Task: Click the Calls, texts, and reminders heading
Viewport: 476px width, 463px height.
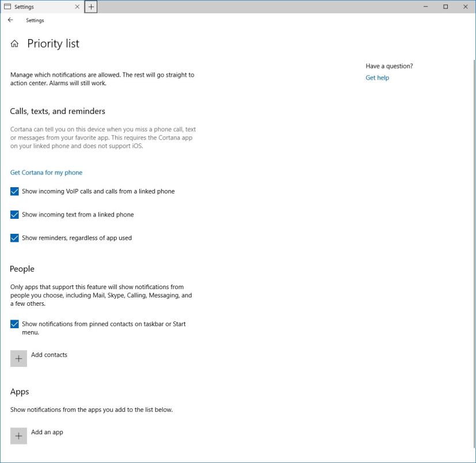Action: coord(58,111)
